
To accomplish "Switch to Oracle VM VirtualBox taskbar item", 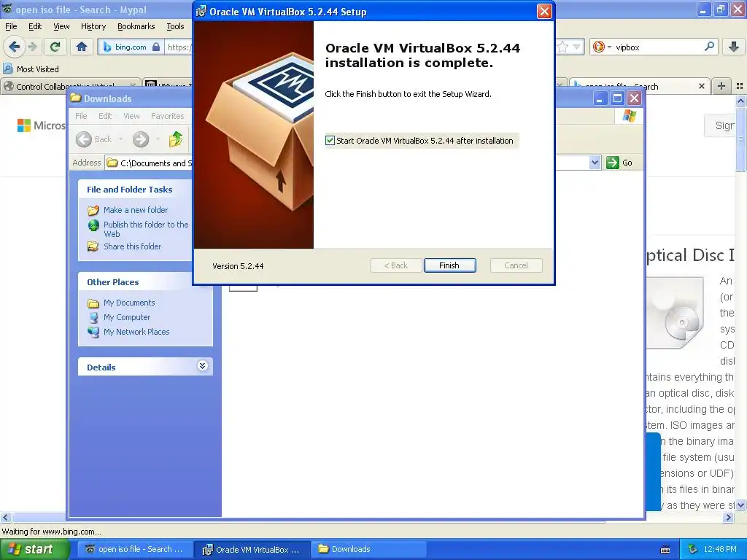I will (252, 549).
